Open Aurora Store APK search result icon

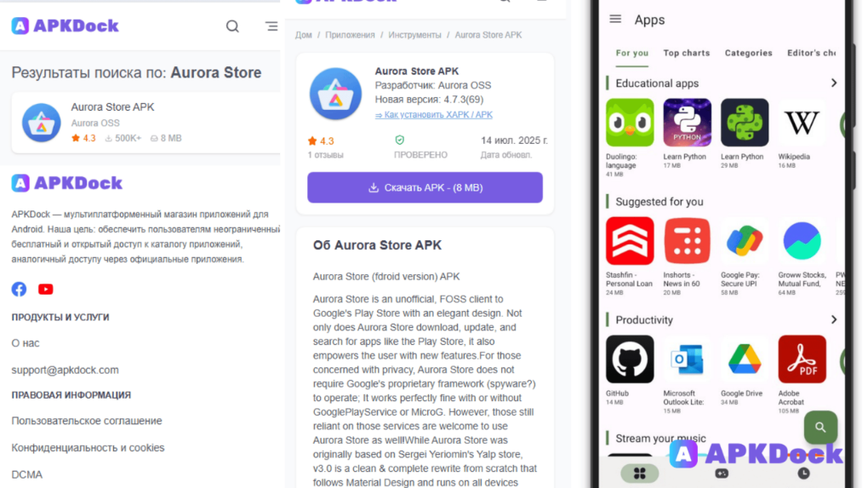42,123
